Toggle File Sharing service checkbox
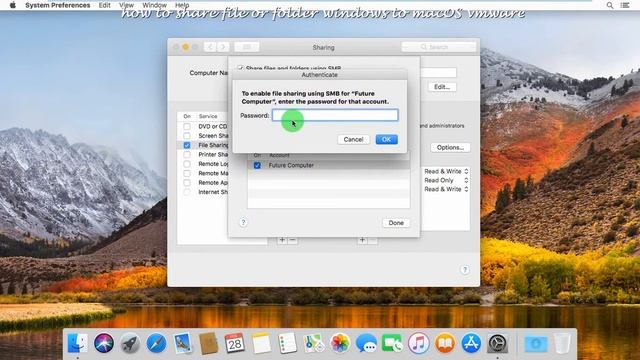 [x=187, y=145]
